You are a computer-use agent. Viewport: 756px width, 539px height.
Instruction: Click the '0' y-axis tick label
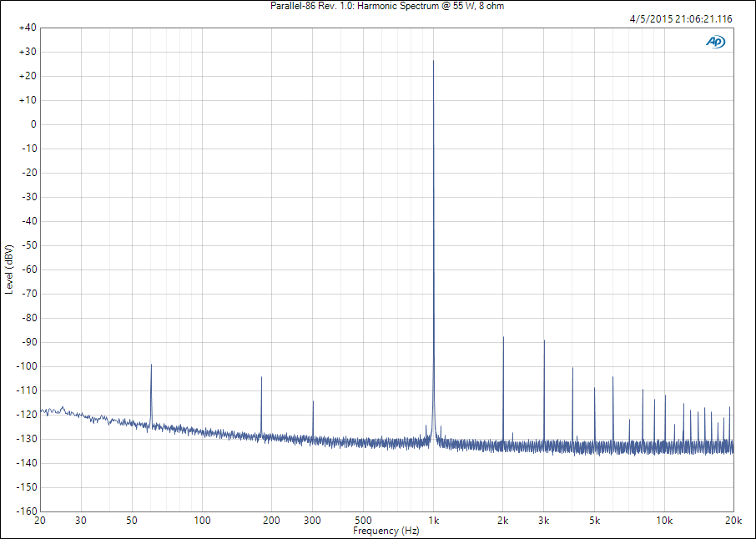pyautogui.click(x=33, y=124)
